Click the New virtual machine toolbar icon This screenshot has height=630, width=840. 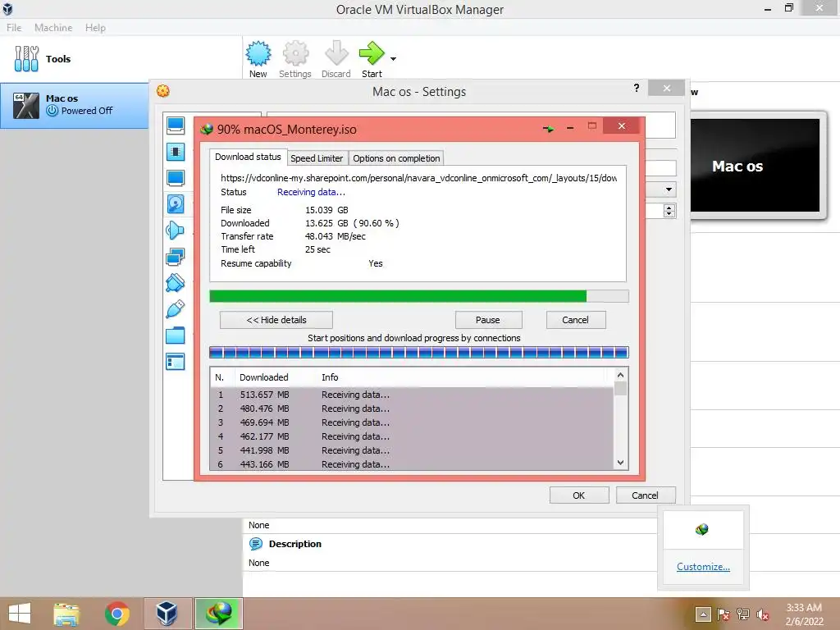[x=258, y=53]
